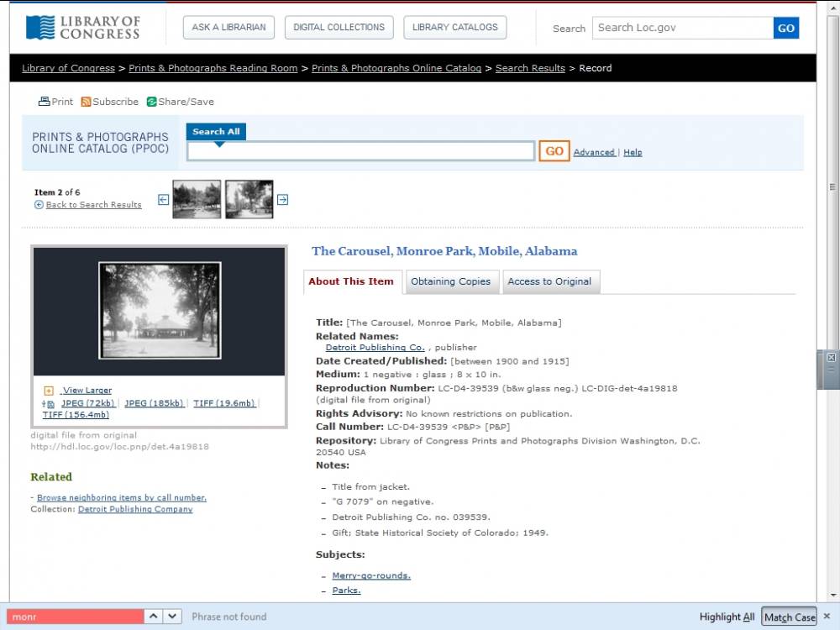Click the Library of Congress logo

coord(82,28)
